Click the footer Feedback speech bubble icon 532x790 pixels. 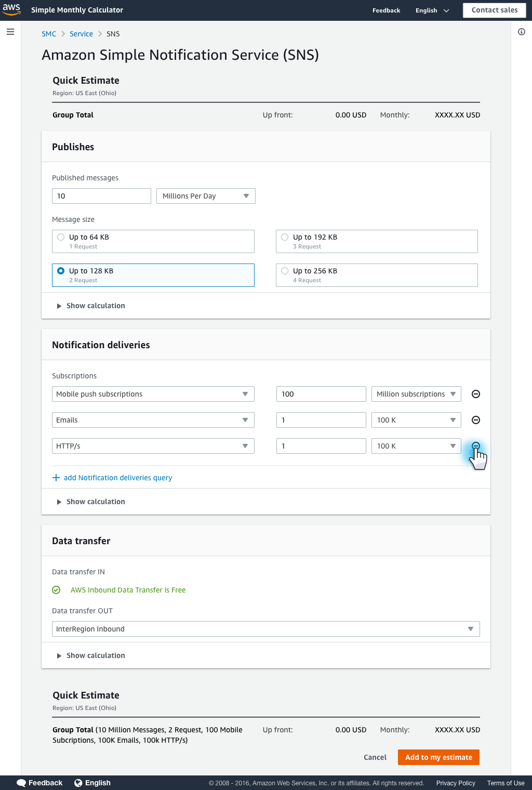pyautogui.click(x=21, y=783)
